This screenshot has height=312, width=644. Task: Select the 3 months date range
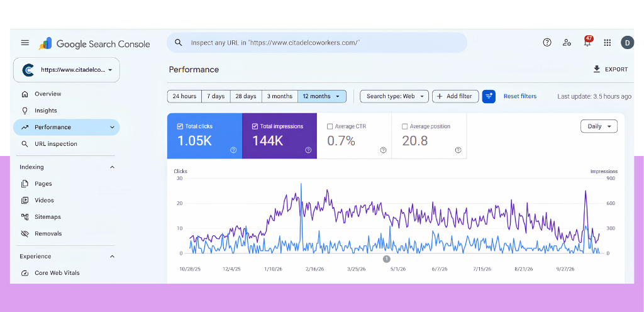coord(280,96)
